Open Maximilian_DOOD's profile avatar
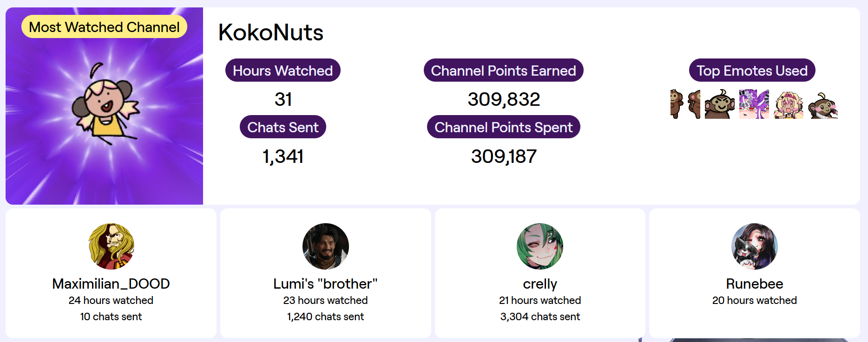Screen dimensions: 868x342 coord(111,246)
